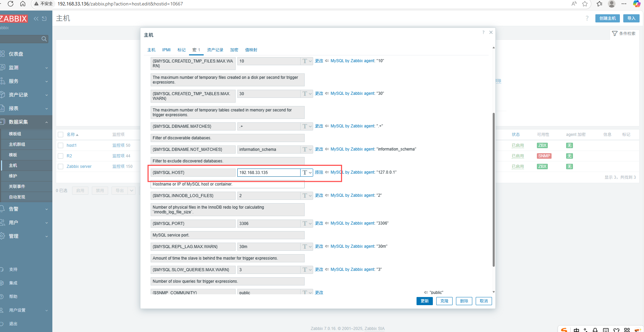Viewport: 644px width, 332px height.
Task: Click the {$MYSQL.PORT} value field
Action: pyautogui.click(x=269, y=224)
